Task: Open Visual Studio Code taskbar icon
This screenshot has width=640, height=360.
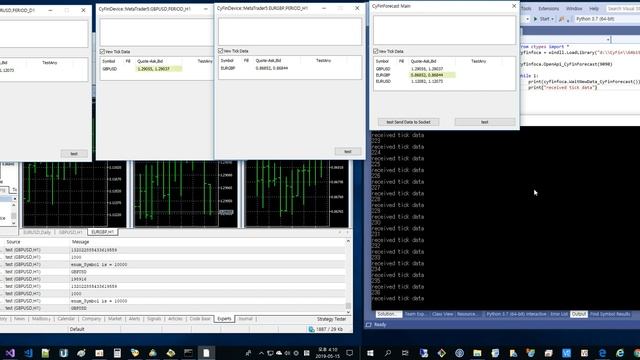Action: point(28,353)
